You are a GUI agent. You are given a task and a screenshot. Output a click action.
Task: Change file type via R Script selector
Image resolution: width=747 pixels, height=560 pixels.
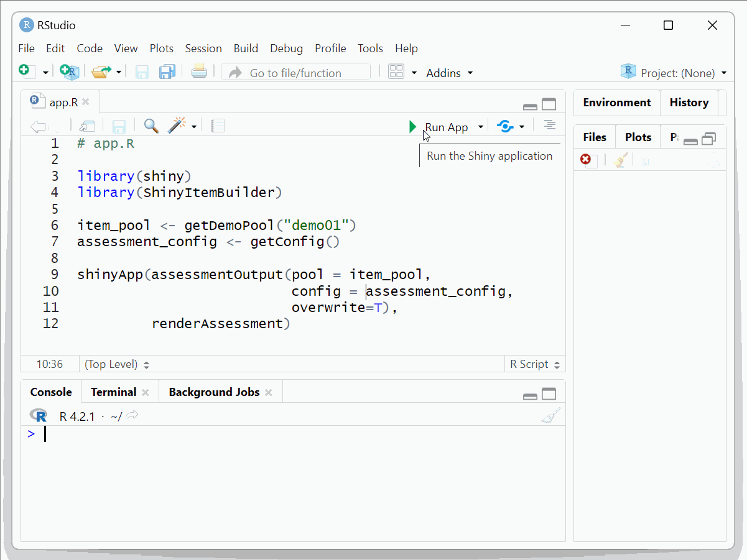pos(535,364)
